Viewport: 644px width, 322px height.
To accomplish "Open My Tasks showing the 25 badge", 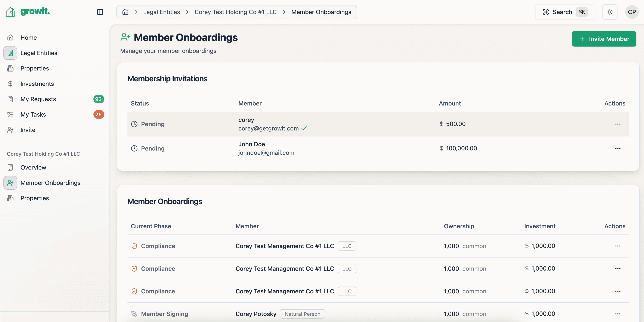I will pos(34,114).
